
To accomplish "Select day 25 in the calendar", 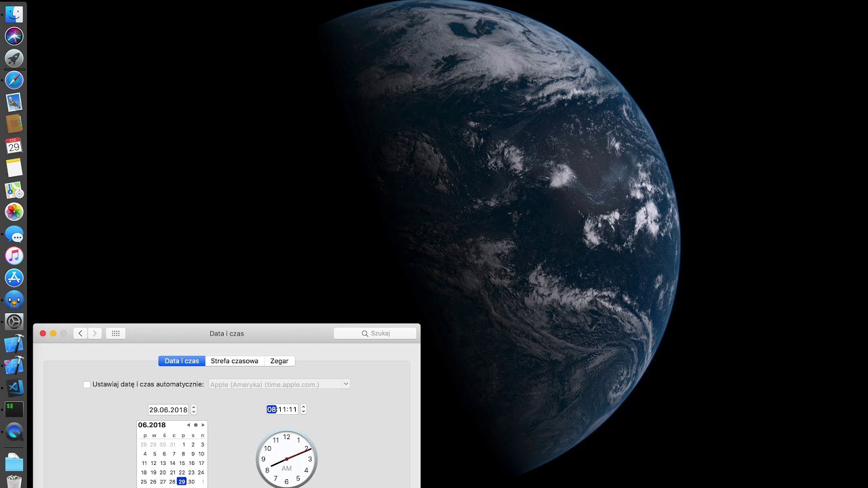I will point(144,482).
